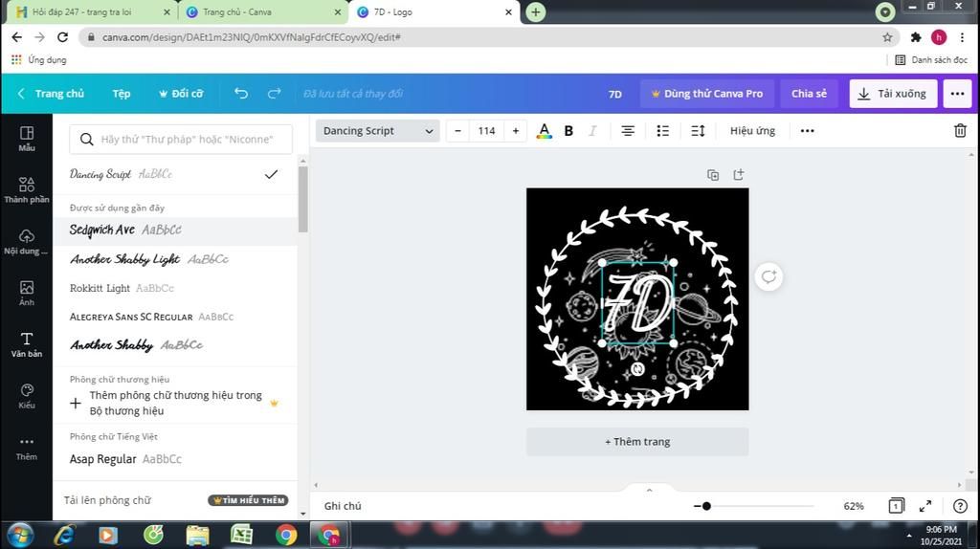The image size is (980, 549).
Task: Open the Văn bản text panel
Action: tap(26, 344)
